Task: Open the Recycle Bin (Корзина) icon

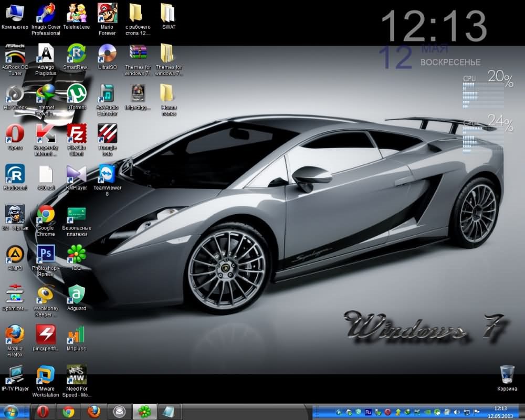Action: pyautogui.click(x=507, y=375)
